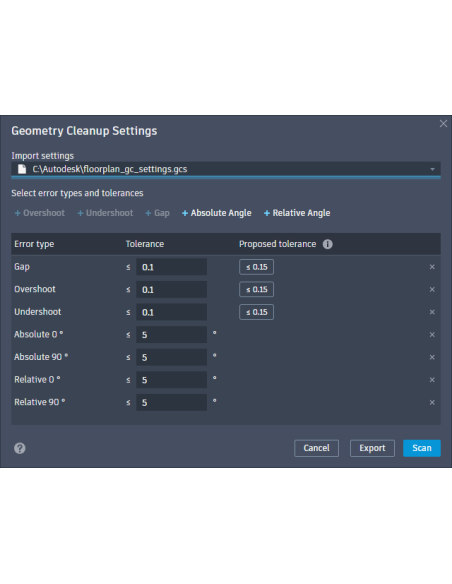Select the Gap row label

pos(22,267)
